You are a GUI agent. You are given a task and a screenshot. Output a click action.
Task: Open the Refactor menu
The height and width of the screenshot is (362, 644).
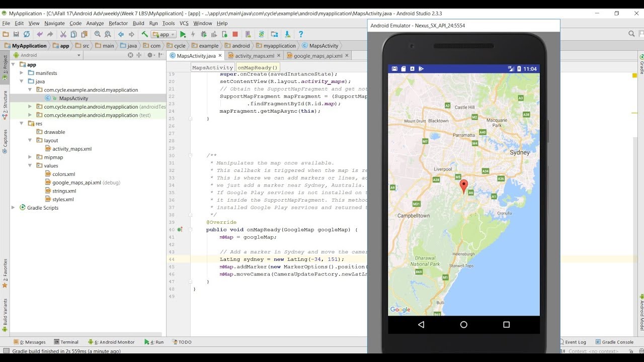(118, 23)
